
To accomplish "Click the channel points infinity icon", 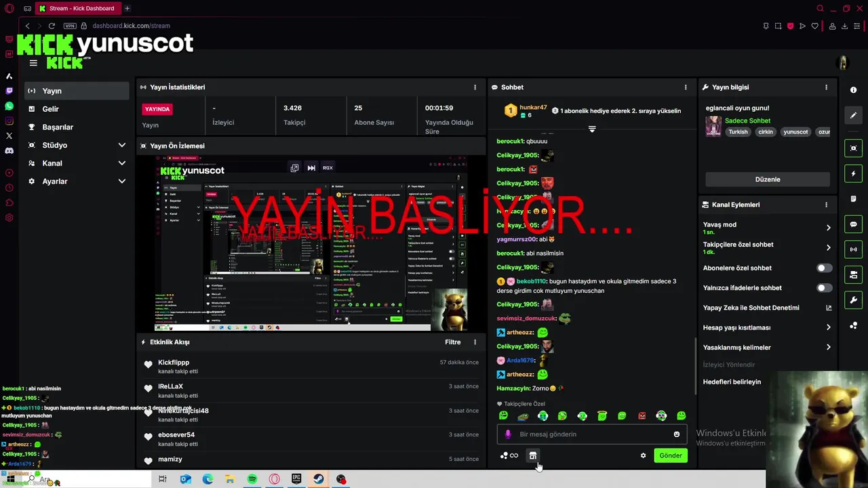I will (509, 455).
